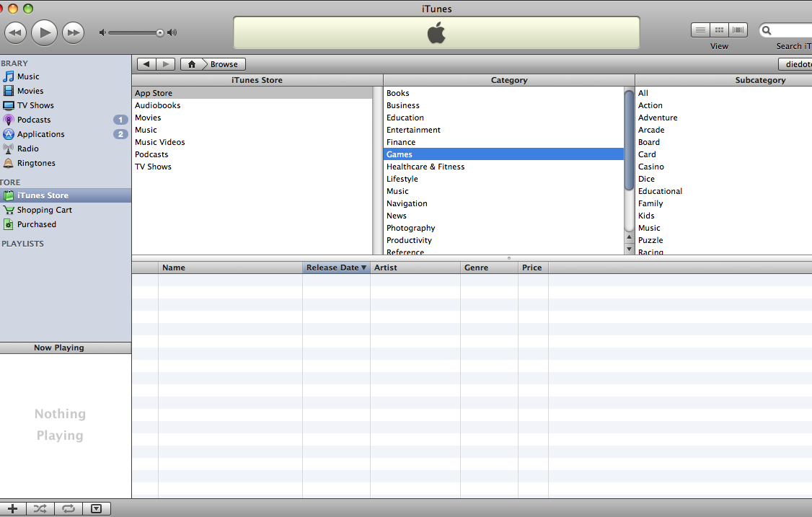812x517 pixels.
Task: Click the Browse breadcrumb
Action: pyautogui.click(x=224, y=64)
